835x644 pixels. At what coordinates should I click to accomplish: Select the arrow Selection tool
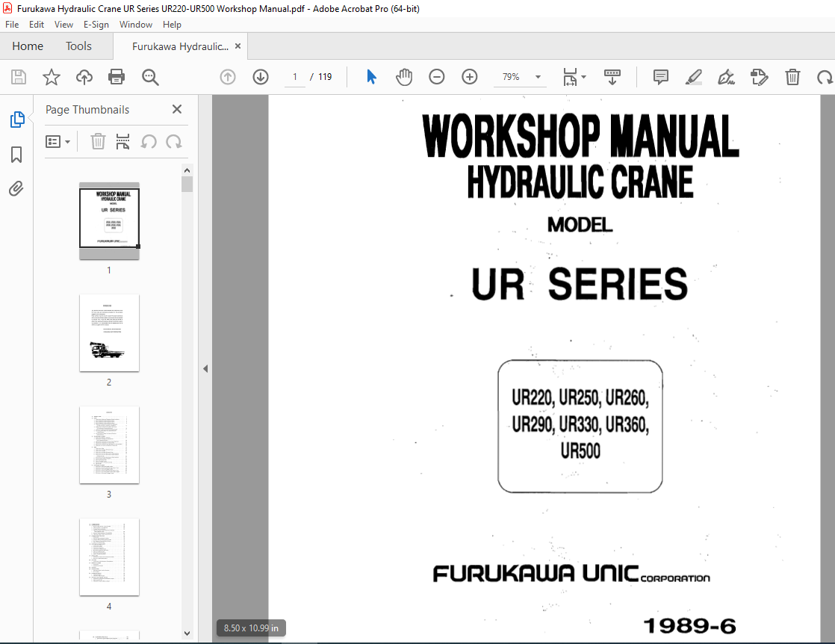(x=372, y=77)
